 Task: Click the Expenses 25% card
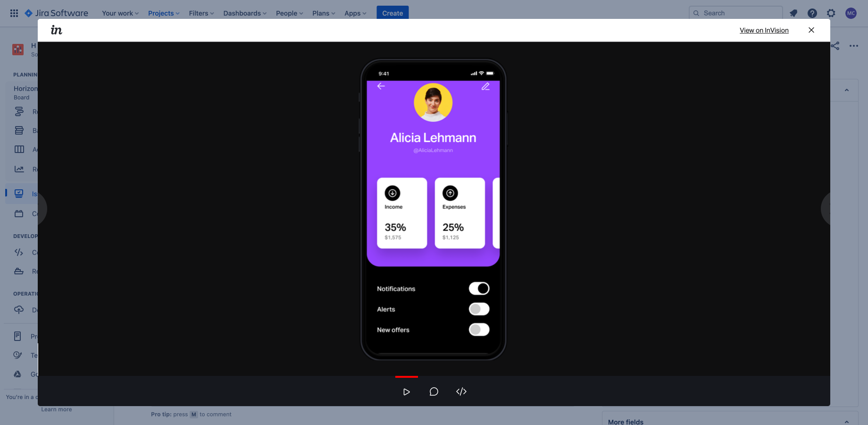(x=460, y=213)
